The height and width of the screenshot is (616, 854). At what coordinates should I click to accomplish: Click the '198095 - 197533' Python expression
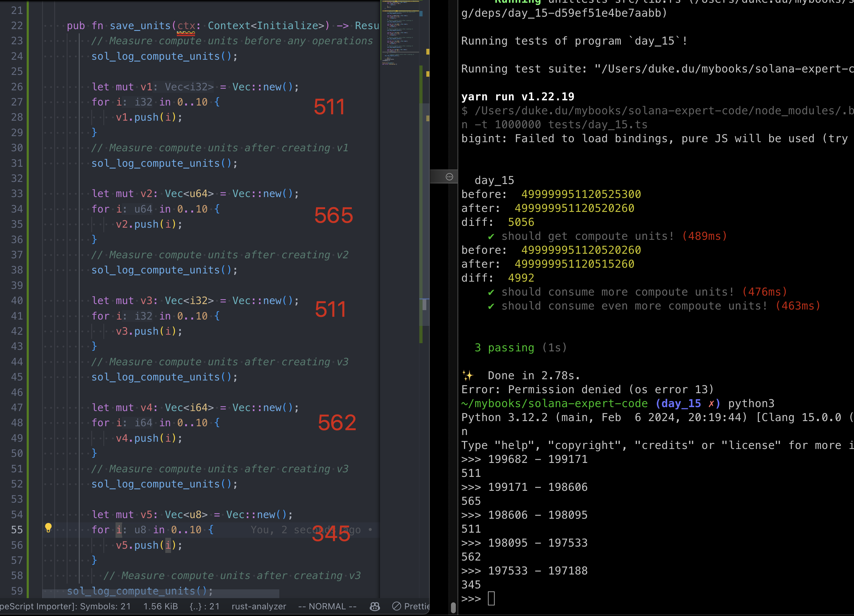(538, 543)
